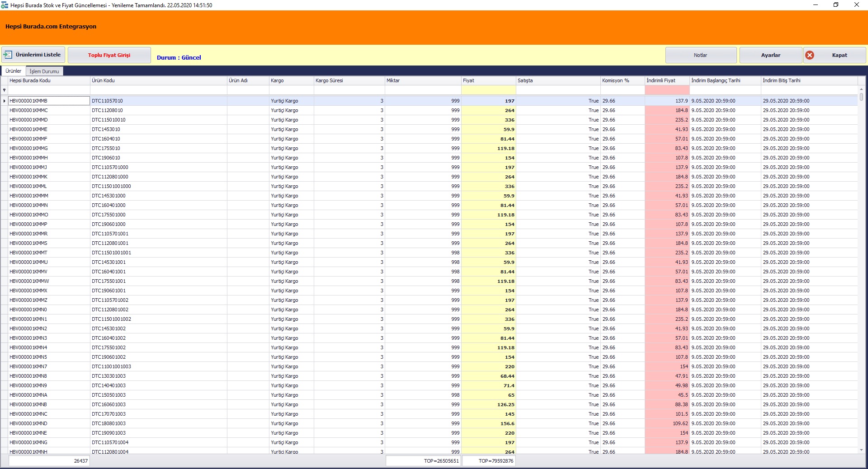
Task: Click the current row indicator arrow
Action: [x=5, y=101]
